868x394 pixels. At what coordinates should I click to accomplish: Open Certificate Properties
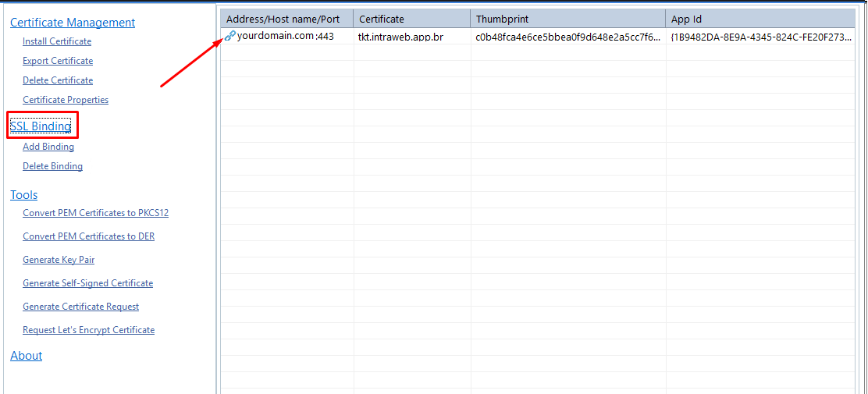tap(66, 100)
